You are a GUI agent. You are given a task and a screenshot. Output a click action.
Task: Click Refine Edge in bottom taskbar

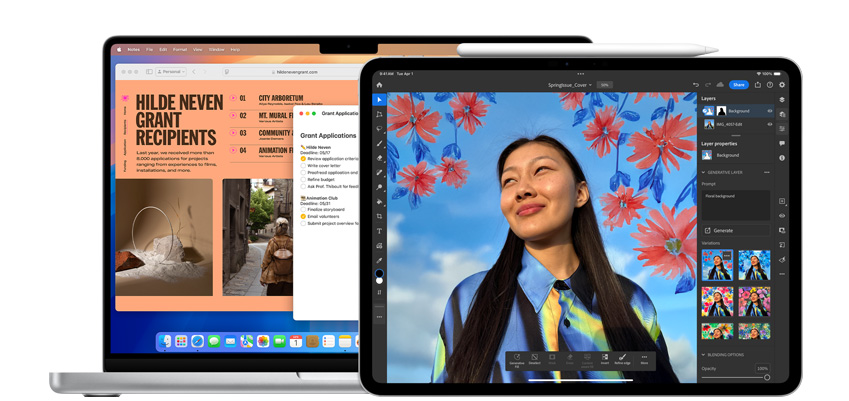[622, 359]
